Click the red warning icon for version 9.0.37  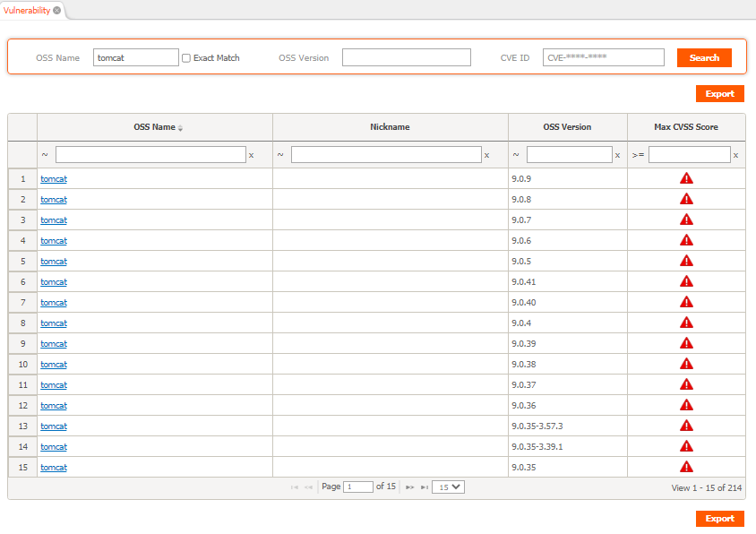(686, 385)
